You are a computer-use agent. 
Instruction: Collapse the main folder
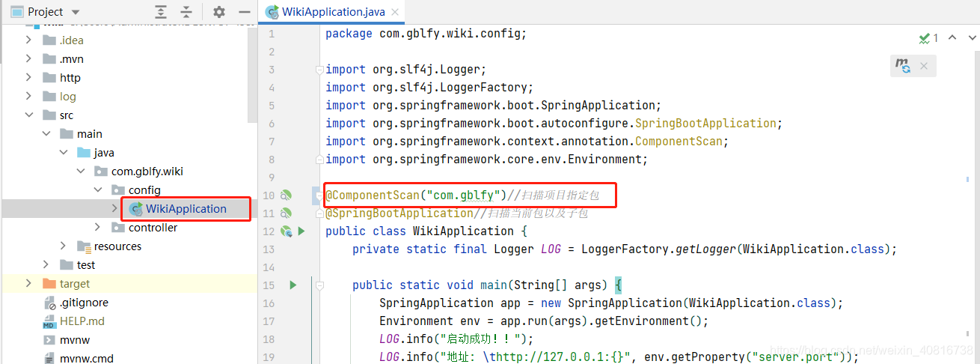[46, 134]
